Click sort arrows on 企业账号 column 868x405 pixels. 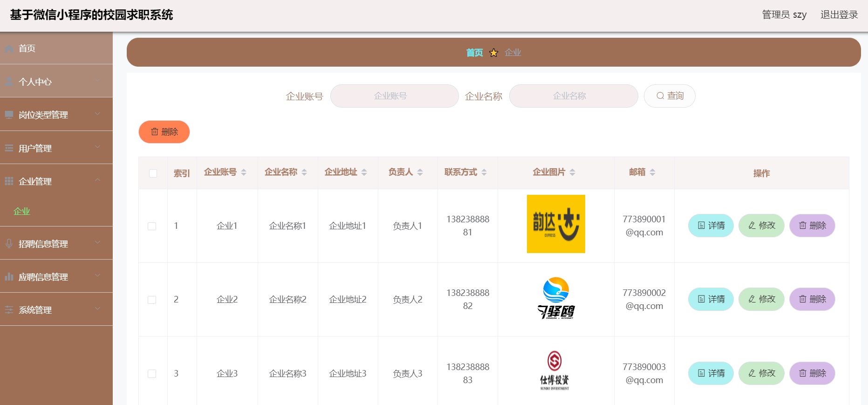244,172
